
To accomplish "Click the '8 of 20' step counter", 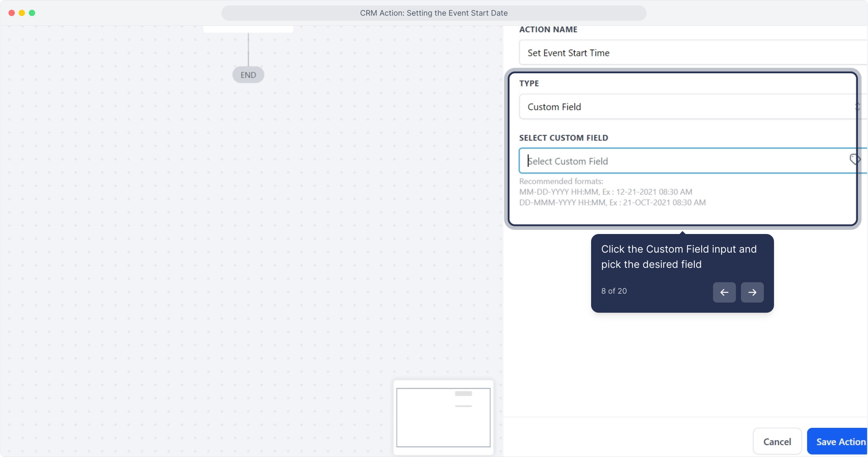I will click(x=614, y=291).
